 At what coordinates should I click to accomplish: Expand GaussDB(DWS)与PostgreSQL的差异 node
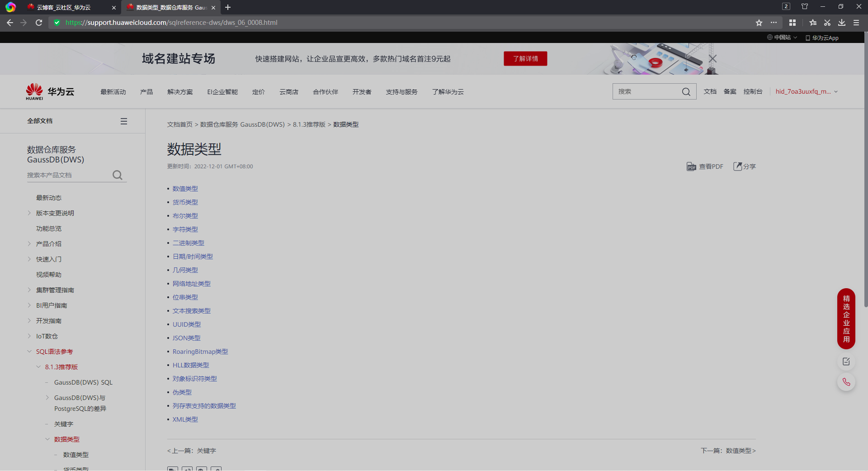[x=47, y=398]
